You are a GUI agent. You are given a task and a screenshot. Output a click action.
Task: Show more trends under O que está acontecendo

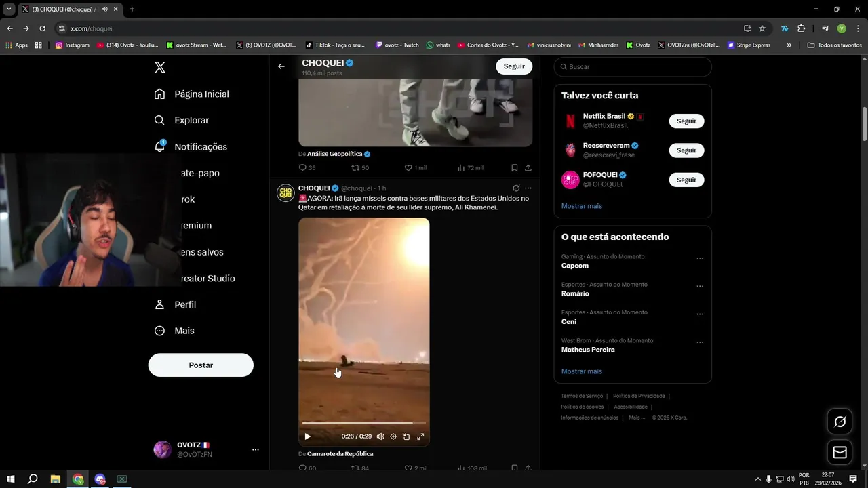click(x=582, y=371)
